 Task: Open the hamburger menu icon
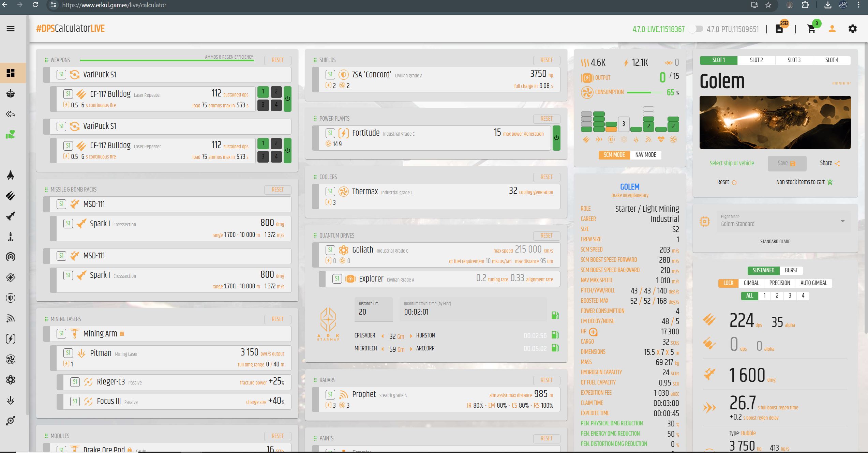click(11, 29)
